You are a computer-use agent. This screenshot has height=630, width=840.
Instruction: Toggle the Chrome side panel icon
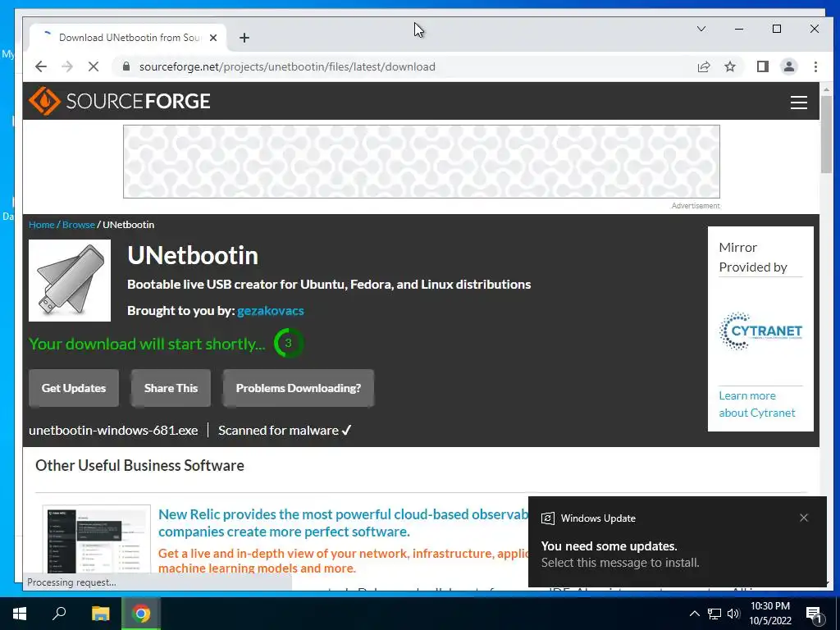pyautogui.click(x=762, y=67)
